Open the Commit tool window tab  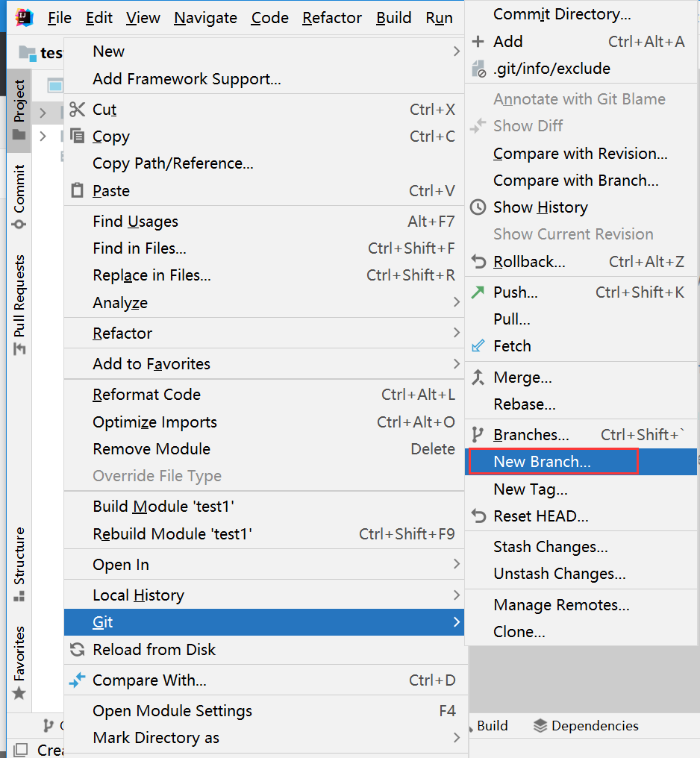19,195
